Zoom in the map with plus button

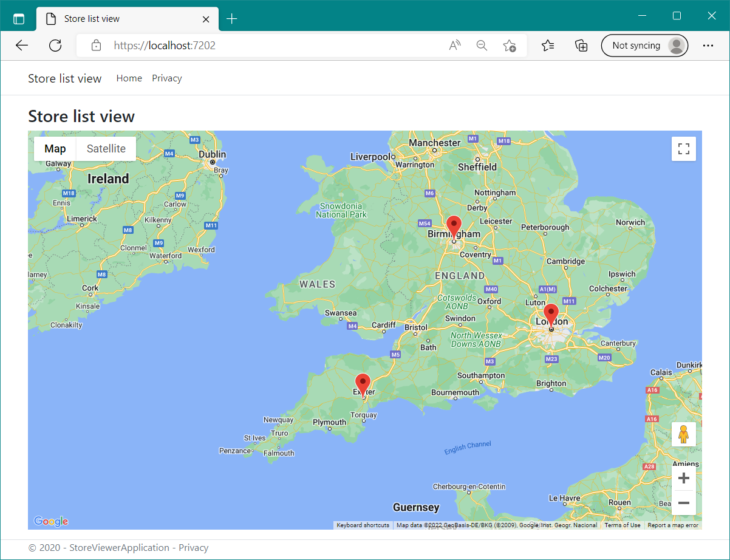click(x=684, y=478)
